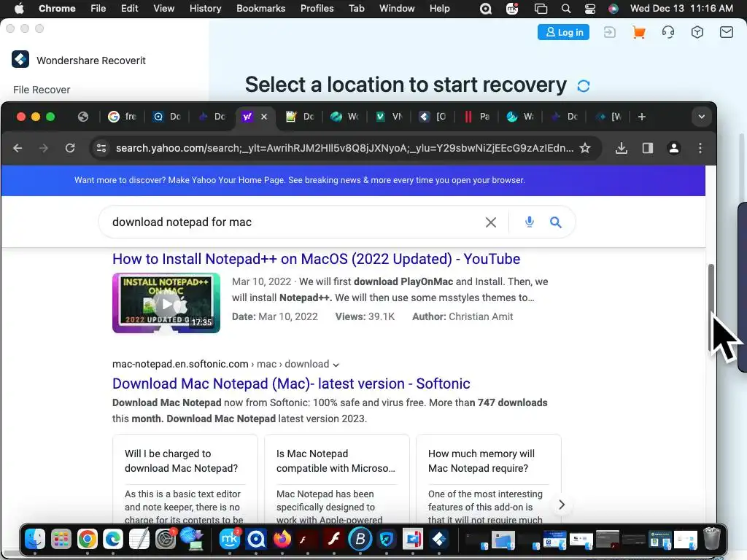Click the Recoverit cube icon
747x560 pixels.
pyautogui.click(x=697, y=32)
